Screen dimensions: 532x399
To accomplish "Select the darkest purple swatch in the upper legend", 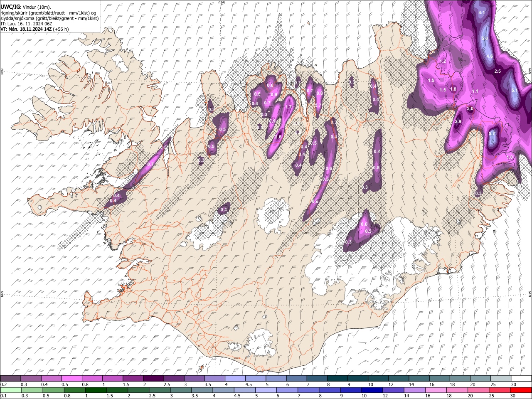I will tap(153, 379).
